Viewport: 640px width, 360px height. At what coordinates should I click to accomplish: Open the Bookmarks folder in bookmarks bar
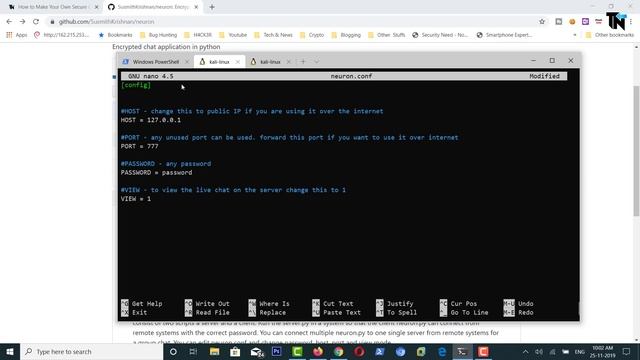pos(116,35)
